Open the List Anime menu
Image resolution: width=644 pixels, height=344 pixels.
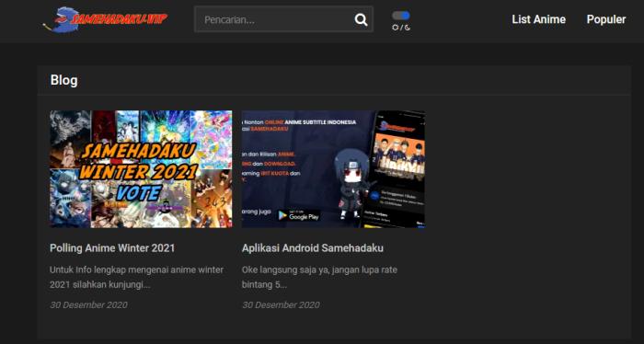point(538,19)
